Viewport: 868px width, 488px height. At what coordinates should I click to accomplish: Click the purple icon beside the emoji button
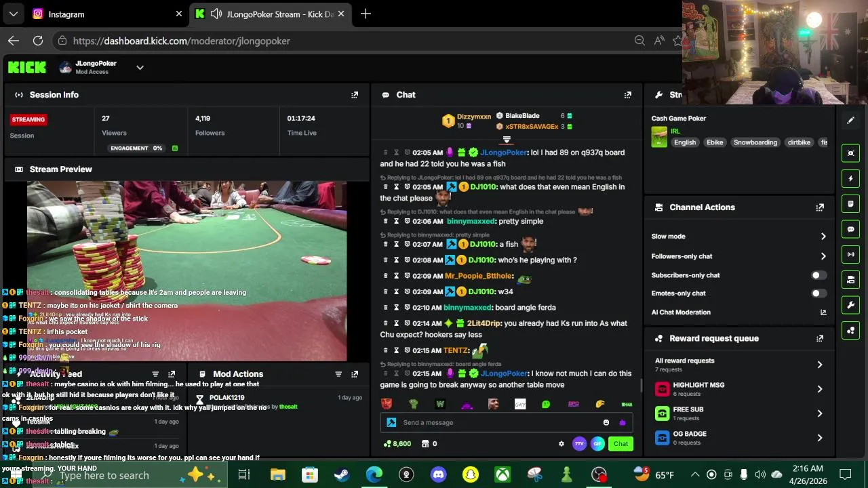[x=623, y=422]
